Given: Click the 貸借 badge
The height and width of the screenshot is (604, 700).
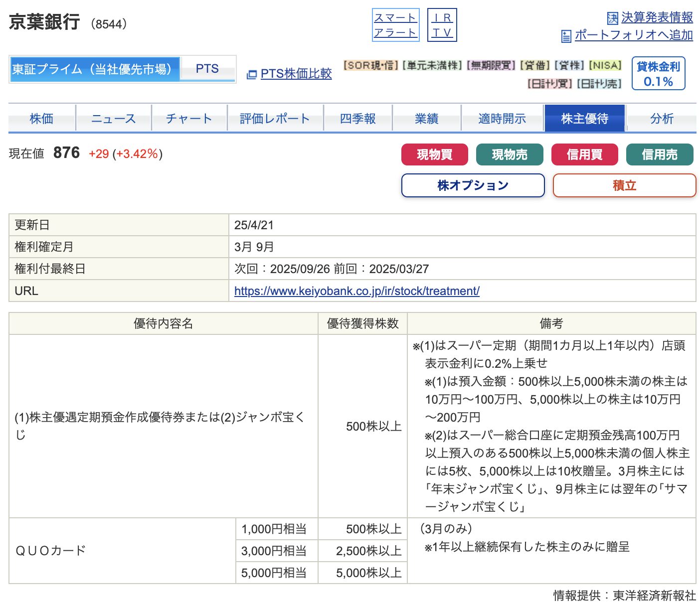Looking at the screenshot, I should [535, 66].
